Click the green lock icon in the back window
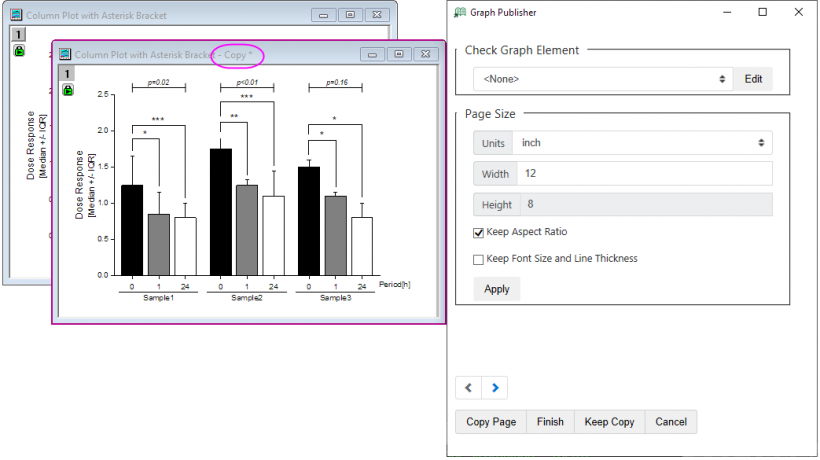 (19, 51)
